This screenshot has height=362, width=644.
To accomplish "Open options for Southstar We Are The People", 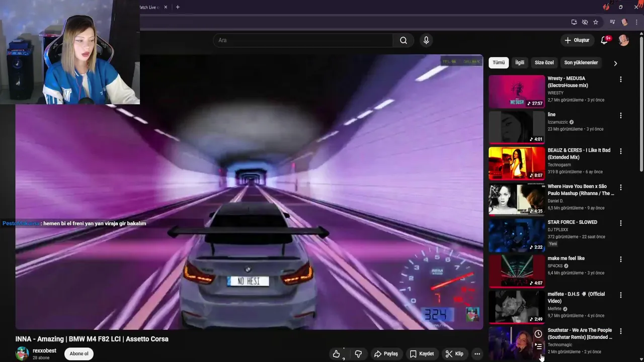I will [621, 331].
